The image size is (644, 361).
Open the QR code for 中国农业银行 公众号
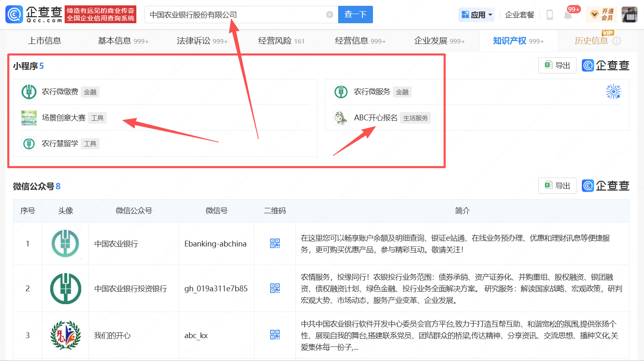click(x=274, y=244)
